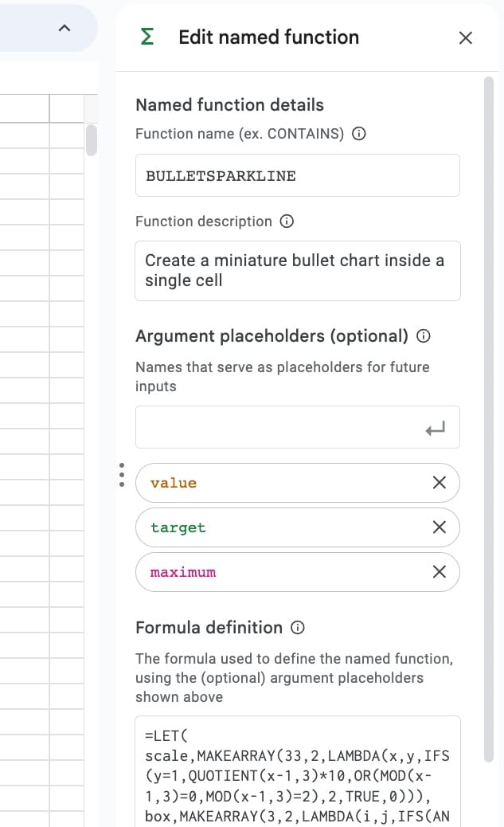Open the Argument placeholders info tooltip
This screenshot has width=504, height=827.
[x=423, y=336]
